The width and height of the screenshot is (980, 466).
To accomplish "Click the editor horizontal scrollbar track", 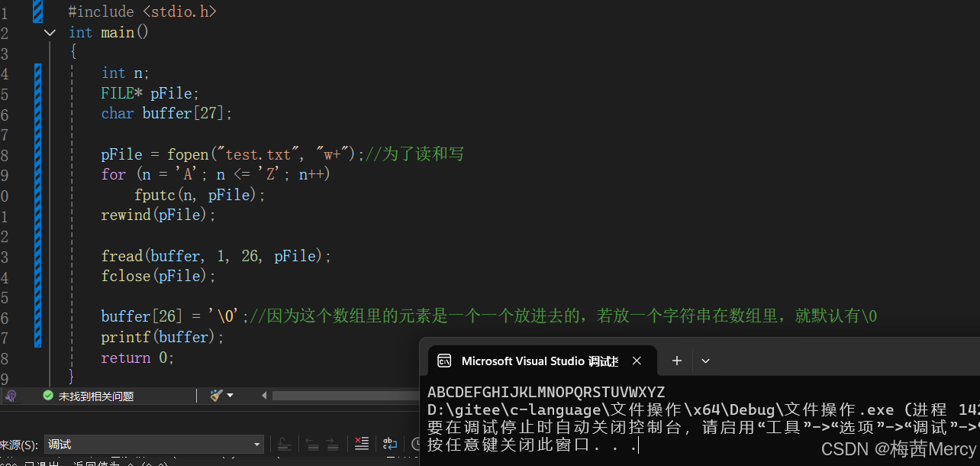I will coord(345,396).
